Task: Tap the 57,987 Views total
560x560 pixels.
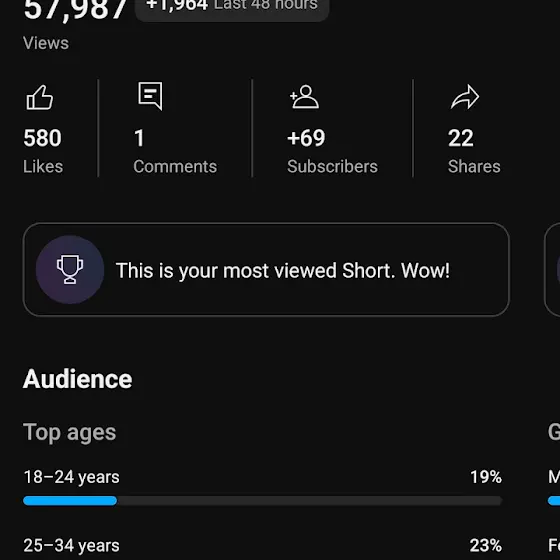Action: pos(75,11)
